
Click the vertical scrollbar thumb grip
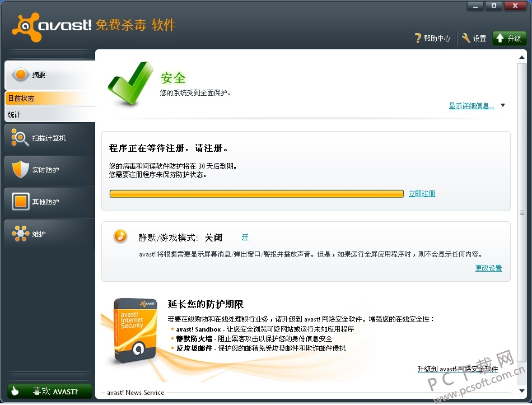522,212
